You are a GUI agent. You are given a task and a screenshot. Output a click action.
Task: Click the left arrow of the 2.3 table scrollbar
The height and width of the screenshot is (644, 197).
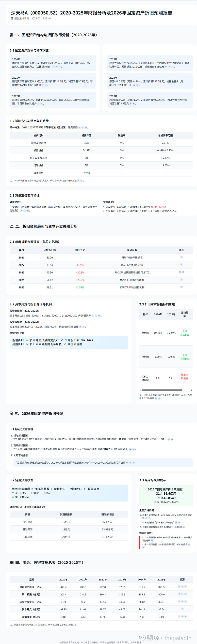point(141,390)
